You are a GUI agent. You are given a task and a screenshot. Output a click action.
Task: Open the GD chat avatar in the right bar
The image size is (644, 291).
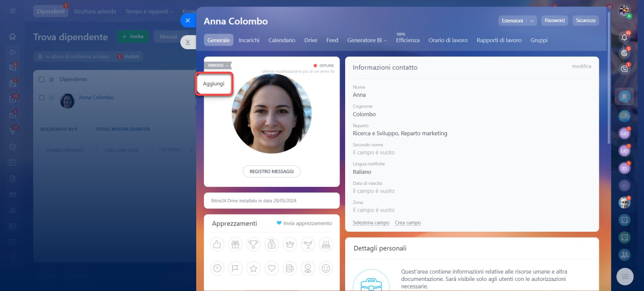point(624,134)
